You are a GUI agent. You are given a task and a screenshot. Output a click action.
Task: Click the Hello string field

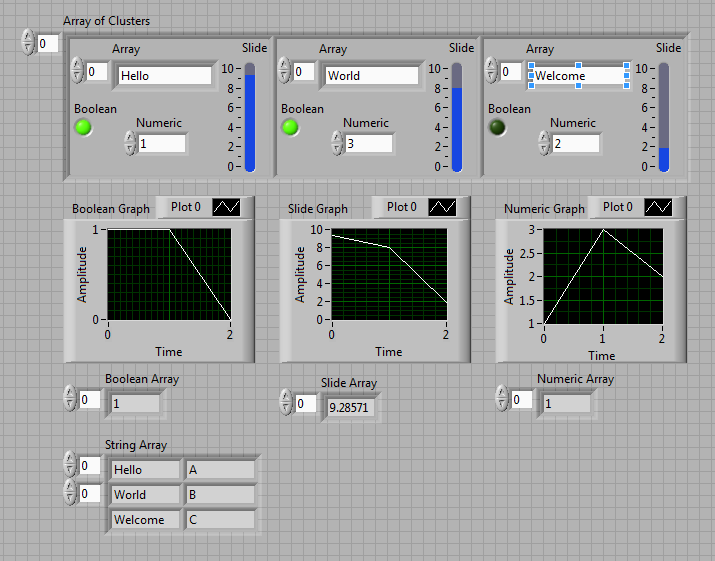(x=165, y=76)
